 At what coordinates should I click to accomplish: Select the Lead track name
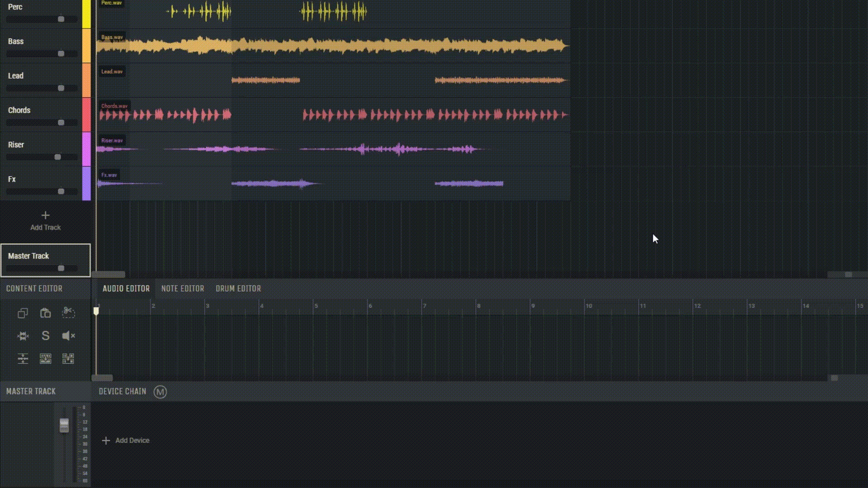pos(15,75)
